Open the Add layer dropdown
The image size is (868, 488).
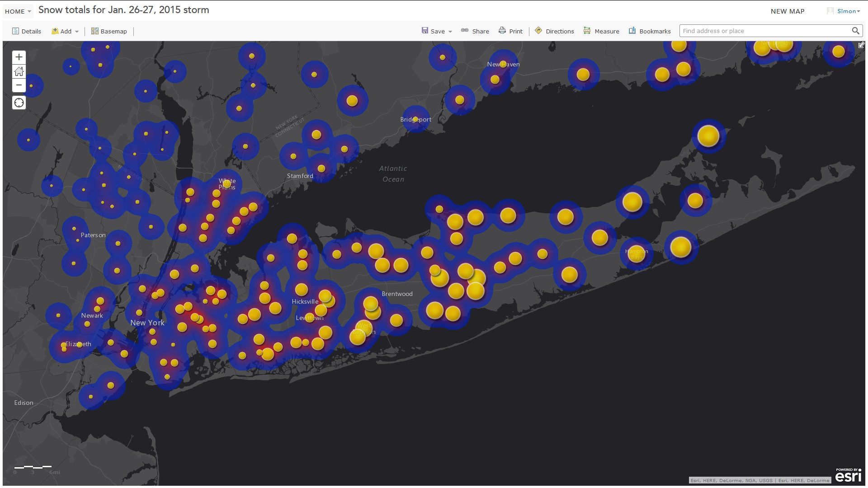click(66, 31)
